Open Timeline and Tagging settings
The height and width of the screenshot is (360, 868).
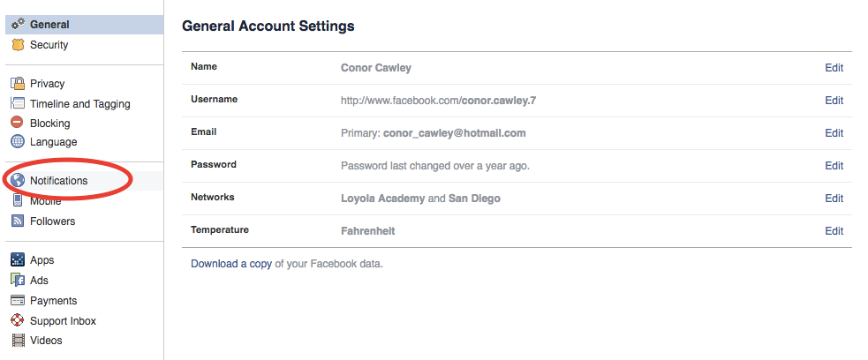[79, 104]
